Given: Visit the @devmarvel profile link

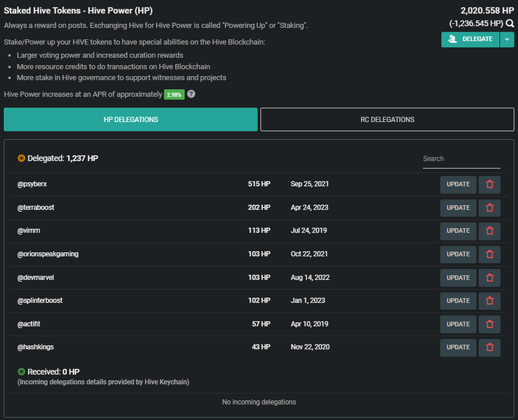Looking at the screenshot, I should click(x=36, y=277).
